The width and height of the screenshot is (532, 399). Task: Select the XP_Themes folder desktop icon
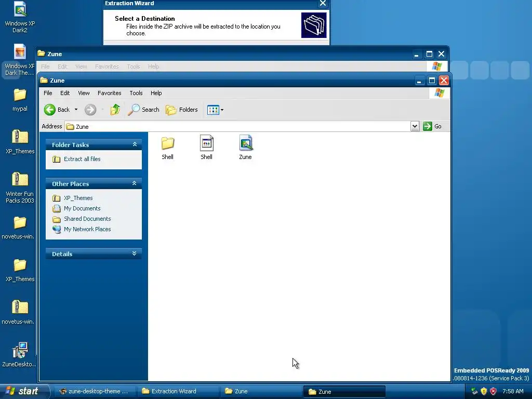tap(20, 270)
